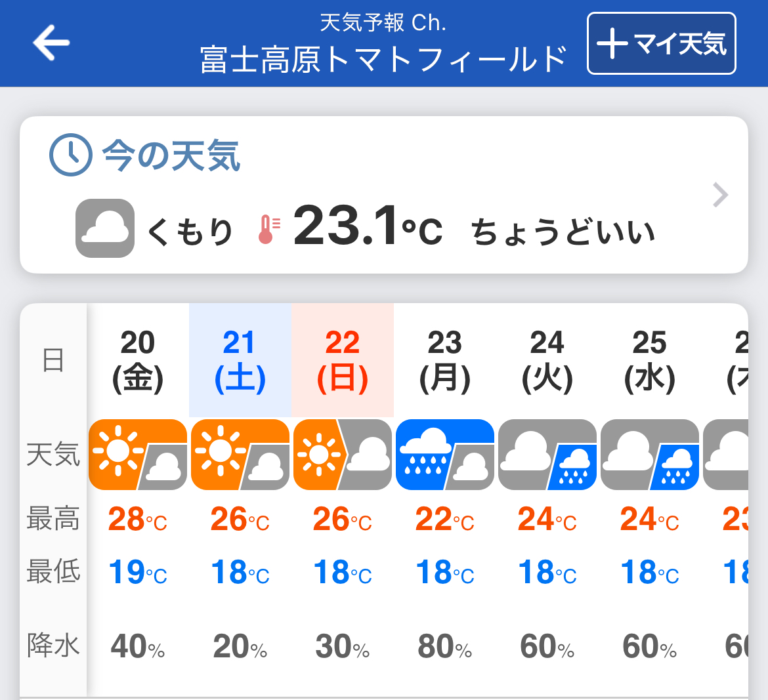The image size is (768, 700).
Task: Tap the weather icon for Wednesday the 25th
Action: (x=650, y=455)
